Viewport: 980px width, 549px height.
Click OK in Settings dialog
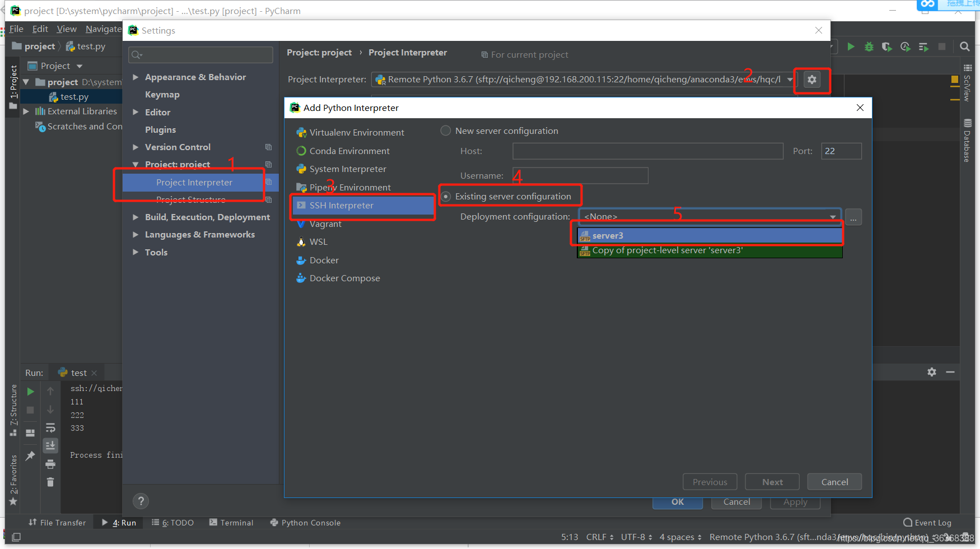click(678, 503)
